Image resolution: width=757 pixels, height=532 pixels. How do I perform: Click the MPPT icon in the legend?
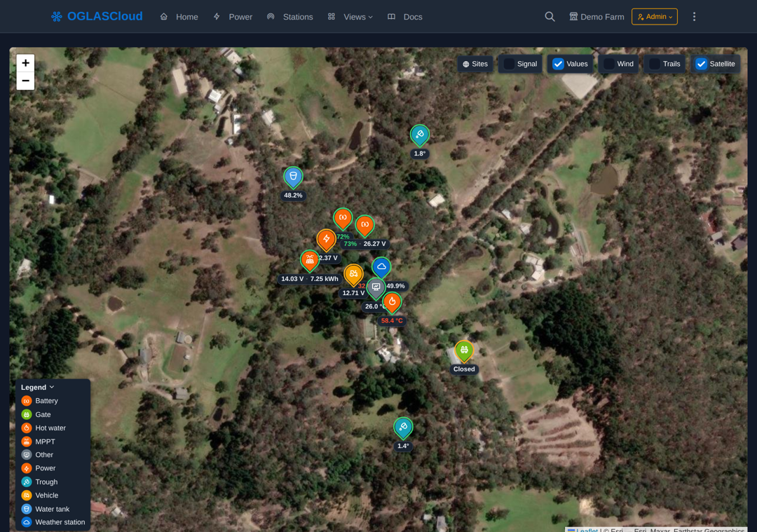27,442
